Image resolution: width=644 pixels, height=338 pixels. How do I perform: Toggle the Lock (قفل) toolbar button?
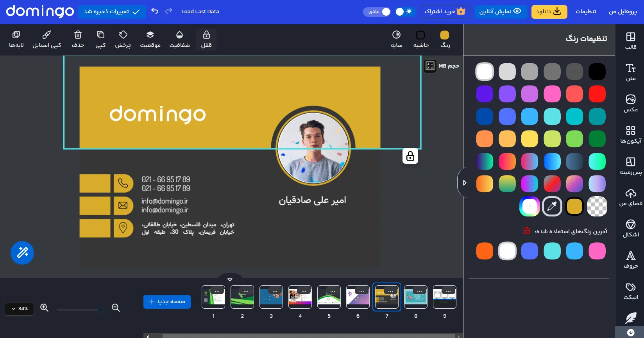[206, 39]
